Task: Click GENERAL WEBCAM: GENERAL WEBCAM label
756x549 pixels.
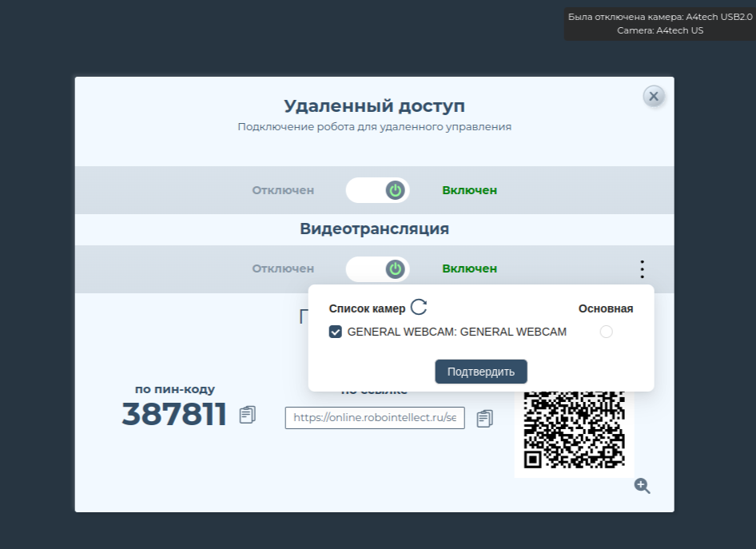Action: pyautogui.click(x=456, y=332)
